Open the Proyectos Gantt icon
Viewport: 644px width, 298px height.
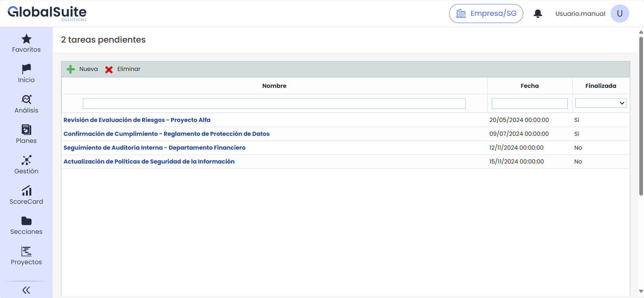click(x=26, y=251)
